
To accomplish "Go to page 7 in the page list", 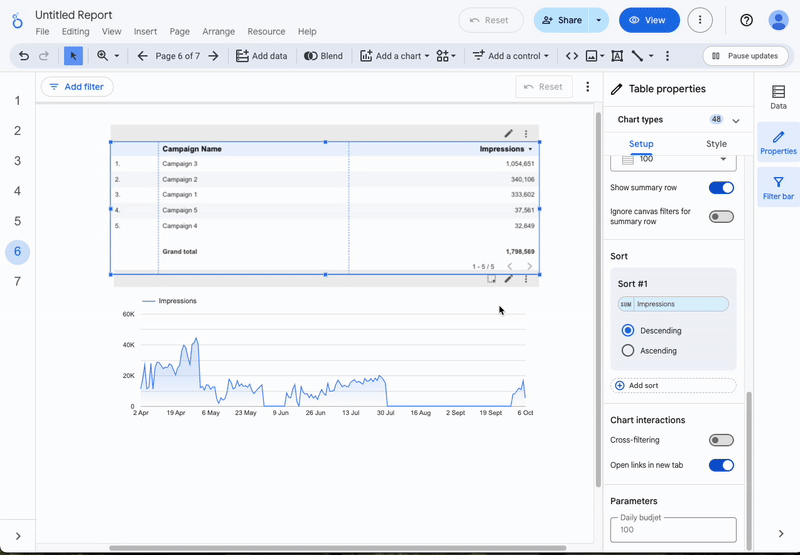I will point(17,282).
